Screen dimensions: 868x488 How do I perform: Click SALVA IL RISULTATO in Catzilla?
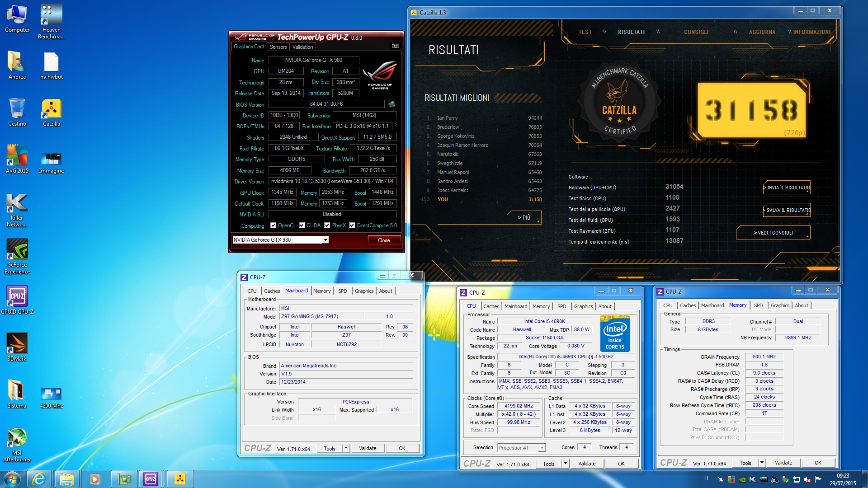click(787, 210)
